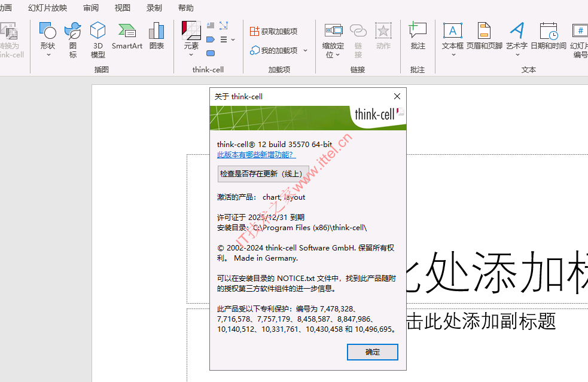Insert a SmartArt graphic

(127, 36)
